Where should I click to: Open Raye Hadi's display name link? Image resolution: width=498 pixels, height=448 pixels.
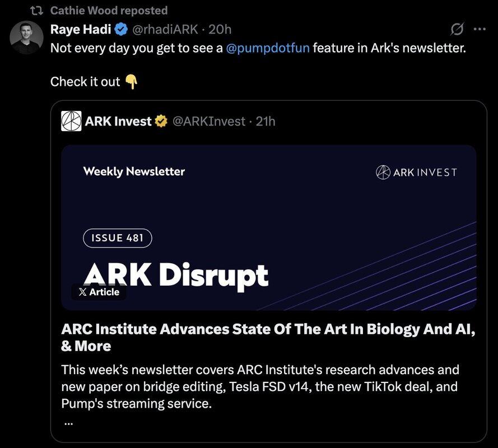click(x=81, y=29)
